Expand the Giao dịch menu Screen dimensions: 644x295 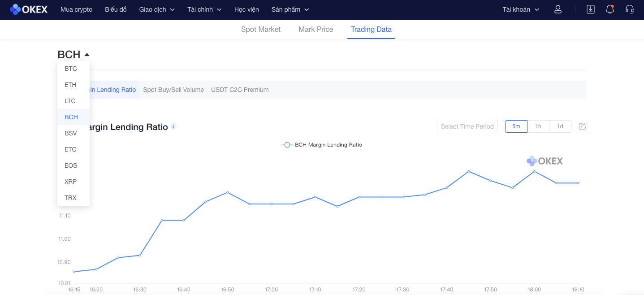pos(157,9)
